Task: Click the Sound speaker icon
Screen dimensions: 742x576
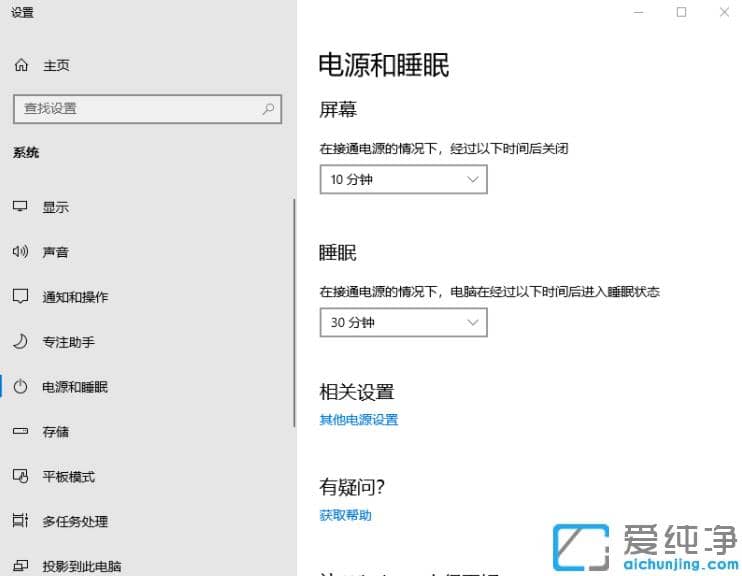Action: click(x=20, y=252)
